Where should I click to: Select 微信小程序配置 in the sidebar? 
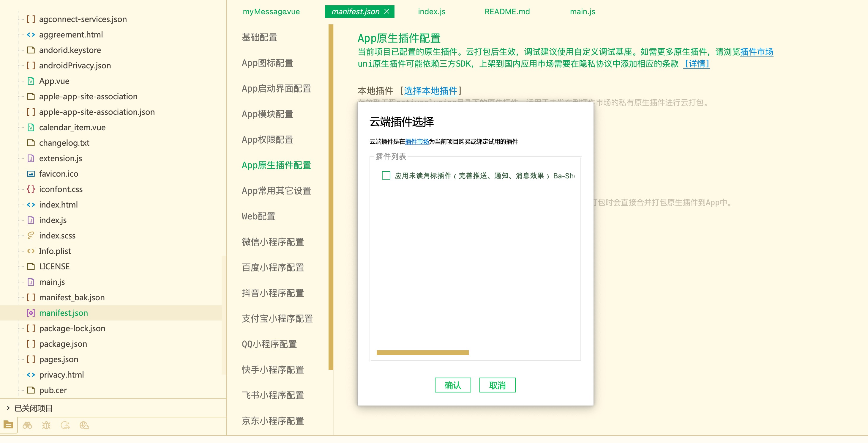coord(273,242)
